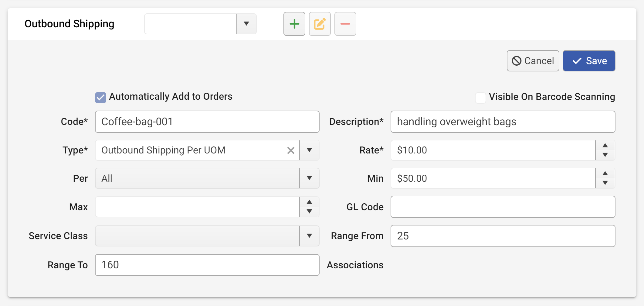The width and height of the screenshot is (644, 306).
Task: Expand the Per dropdown showing All
Action: pyautogui.click(x=309, y=178)
